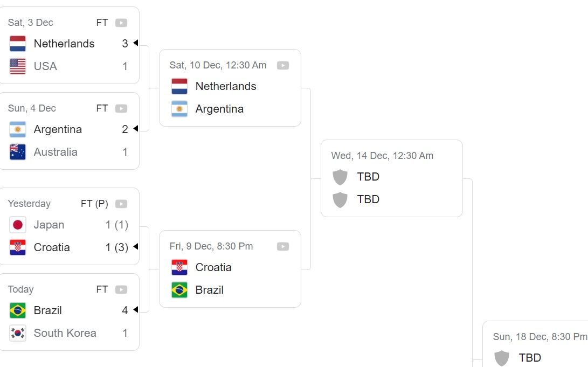588x367 pixels.
Task: Click the video icon beside FT (P) on Japan vs Croatia
Action: tap(122, 204)
